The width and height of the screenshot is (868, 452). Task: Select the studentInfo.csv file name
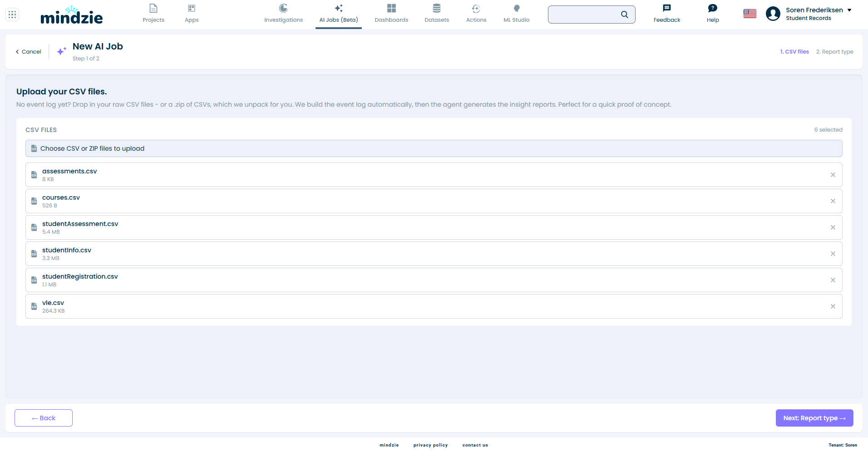pyautogui.click(x=67, y=250)
